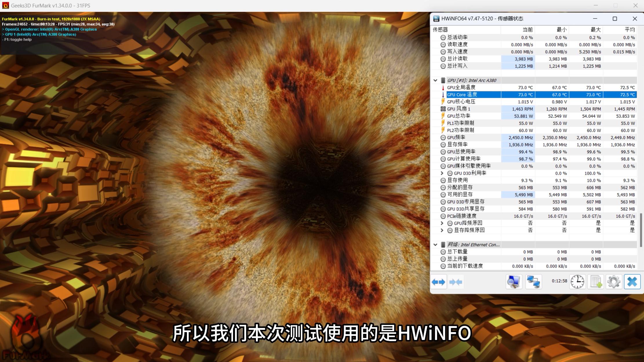Click the start logging document icon

pyautogui.click(x=596, y=282)
